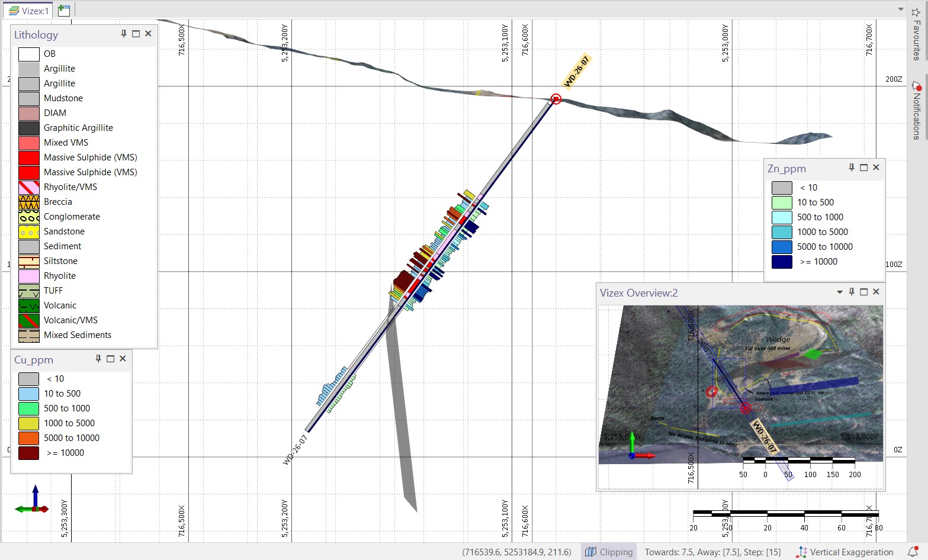Click Zn_ppm 5000 to 10000 swatch
The image size is (928, 560).
point(782,247)
